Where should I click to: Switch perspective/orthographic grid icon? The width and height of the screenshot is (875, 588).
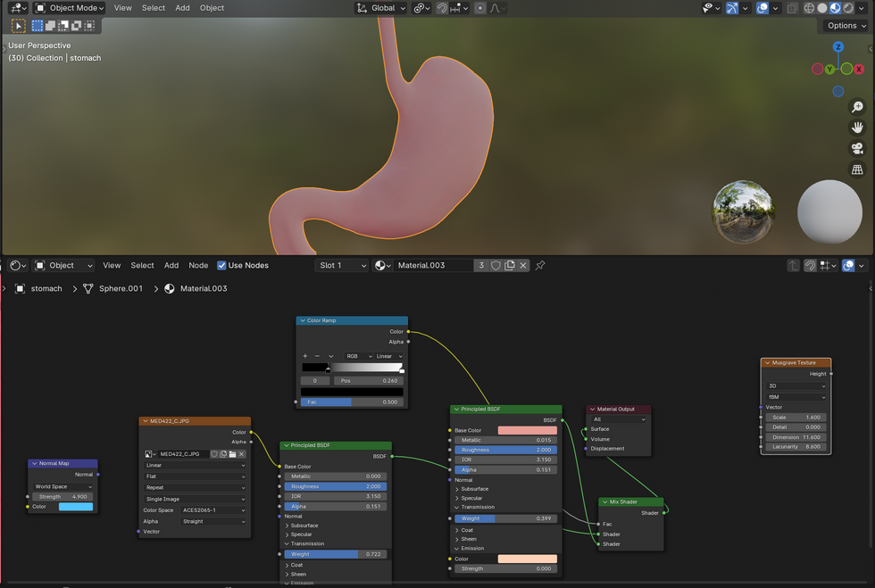pos(857,169)
